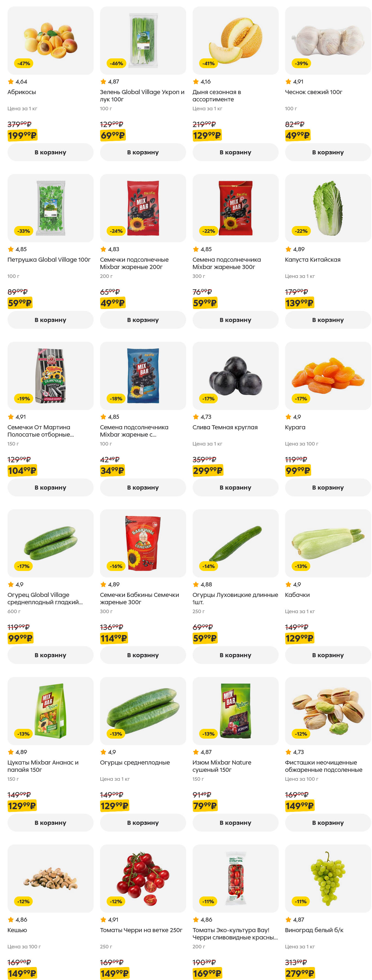View the Фисташки неочищенные product image

[327, 711]
